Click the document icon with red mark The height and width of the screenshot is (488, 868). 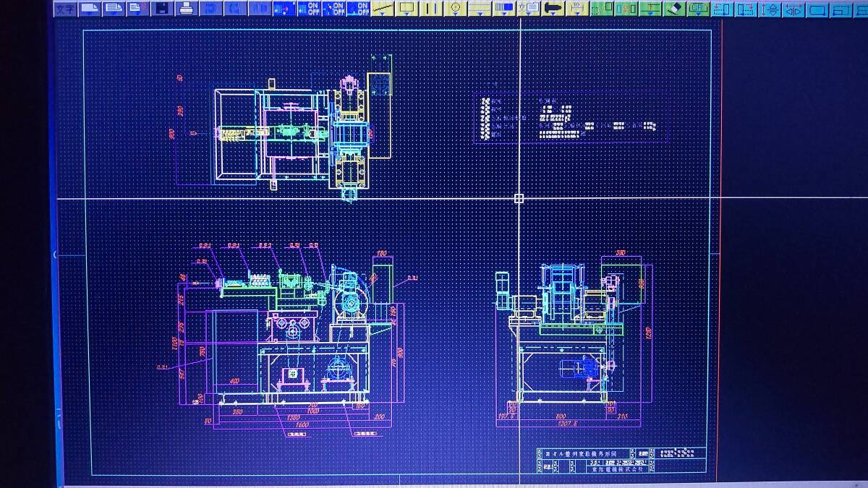coord(136,9)
